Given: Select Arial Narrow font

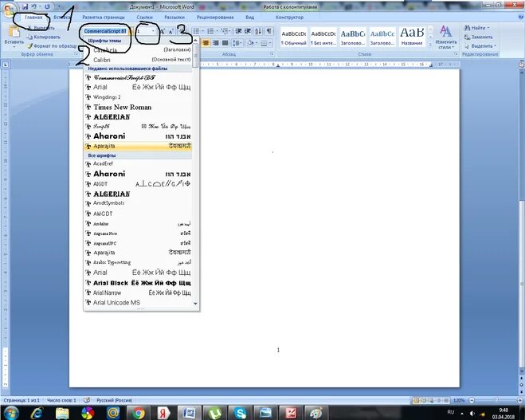Looking at the screenshot, I should [x=138, y=292].
